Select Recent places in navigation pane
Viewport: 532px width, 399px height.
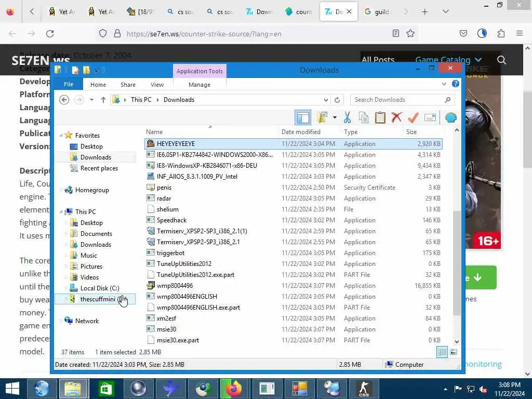[99, 168]
